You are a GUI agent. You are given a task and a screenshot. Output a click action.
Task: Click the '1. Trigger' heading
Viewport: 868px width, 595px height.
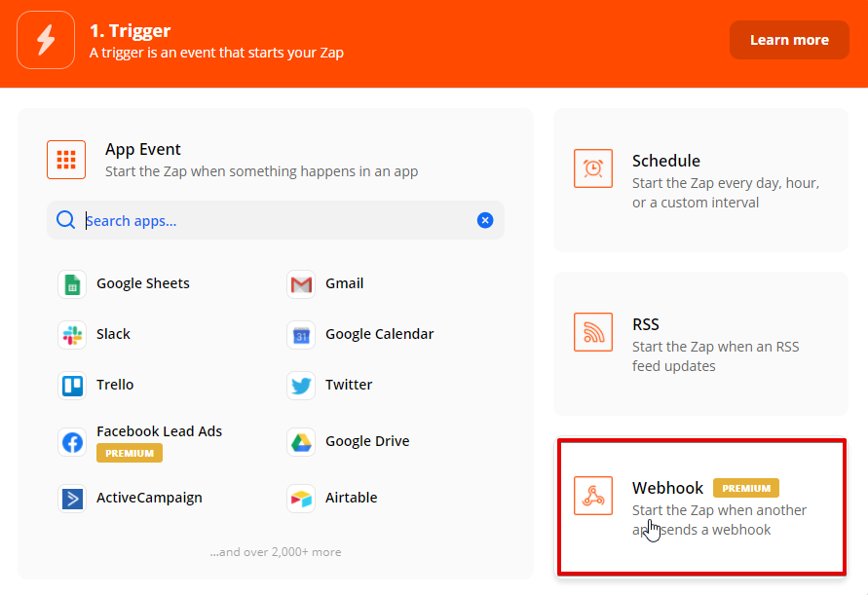click(x=131, y=30)
